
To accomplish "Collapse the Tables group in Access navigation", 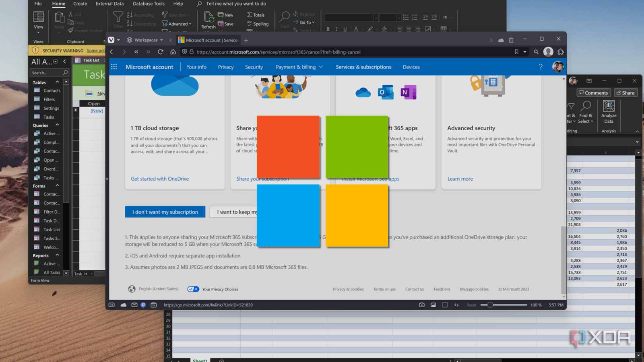I will click(x=57, y=82).
